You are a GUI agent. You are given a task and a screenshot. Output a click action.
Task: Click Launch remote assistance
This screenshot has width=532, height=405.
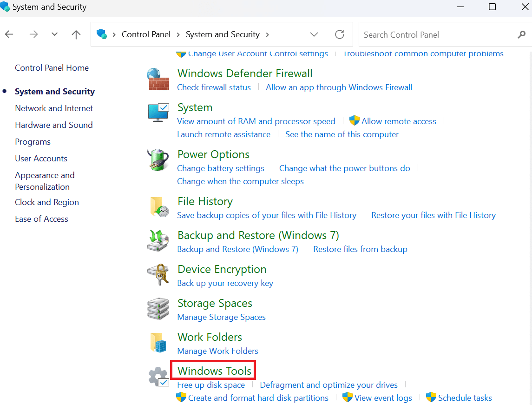(x=224, y=134)
